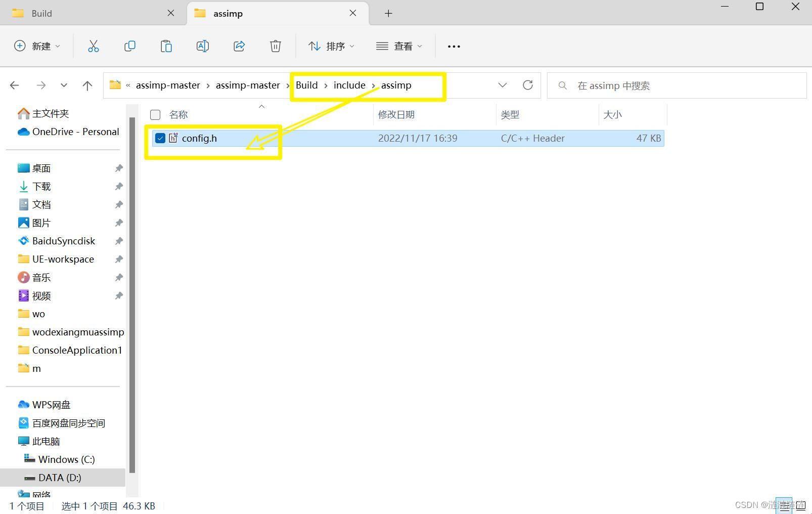Unpin BaiduSyncdisk from quick access
This screenshot has width=812, height=514.
(119, 241)
